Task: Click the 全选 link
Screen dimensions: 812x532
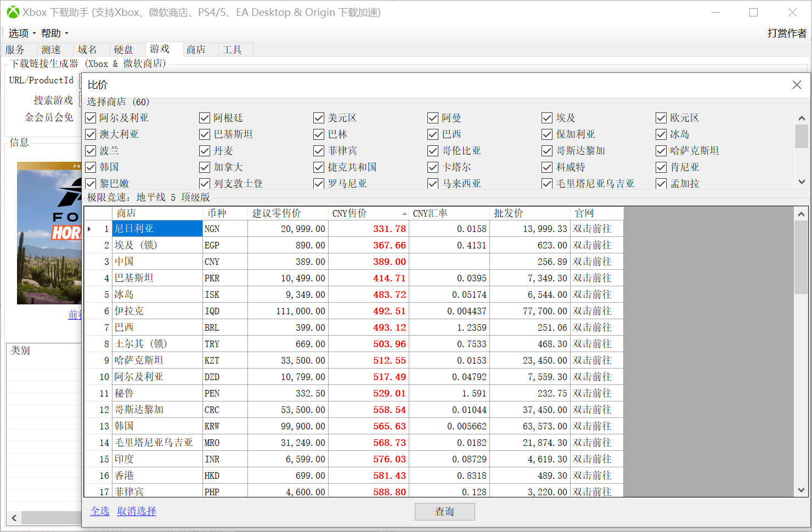Action: (x=100, y=511)
